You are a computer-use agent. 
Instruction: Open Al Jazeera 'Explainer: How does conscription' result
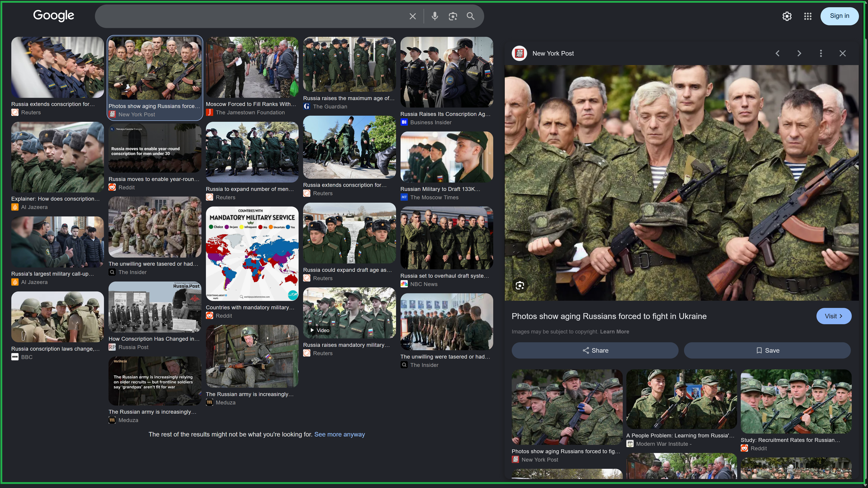(57, 157)
